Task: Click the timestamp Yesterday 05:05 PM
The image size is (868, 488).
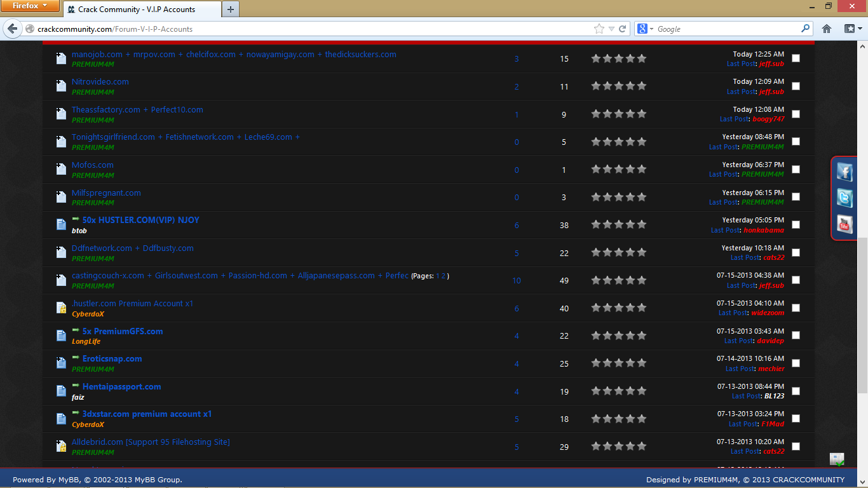Action: pyautogui.click(x=754, y=220)
